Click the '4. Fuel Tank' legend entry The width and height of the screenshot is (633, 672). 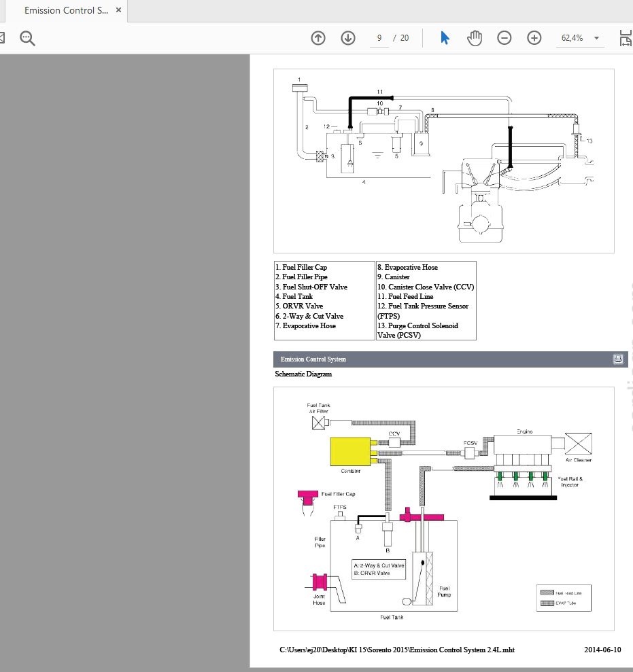coord(294,296)
